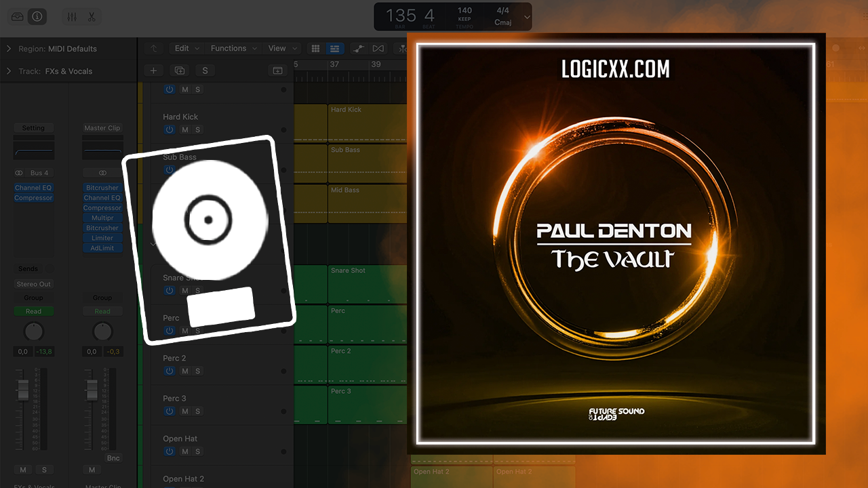
Task: Click the Stereo Out output button
Action: [33, 284]
